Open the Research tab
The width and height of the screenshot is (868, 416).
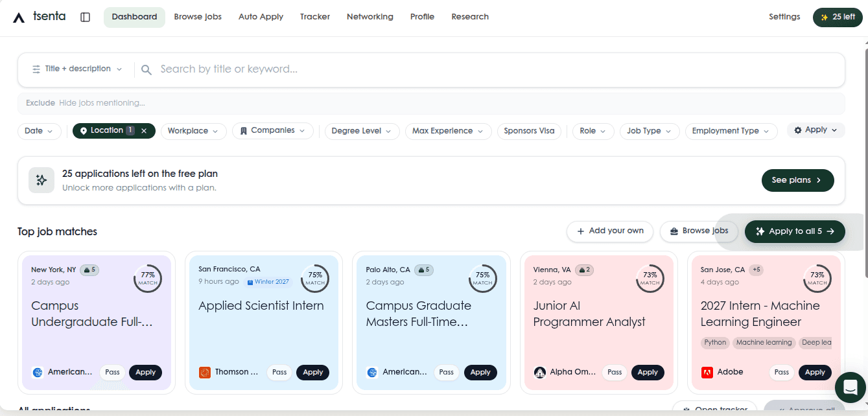[470, 17]
